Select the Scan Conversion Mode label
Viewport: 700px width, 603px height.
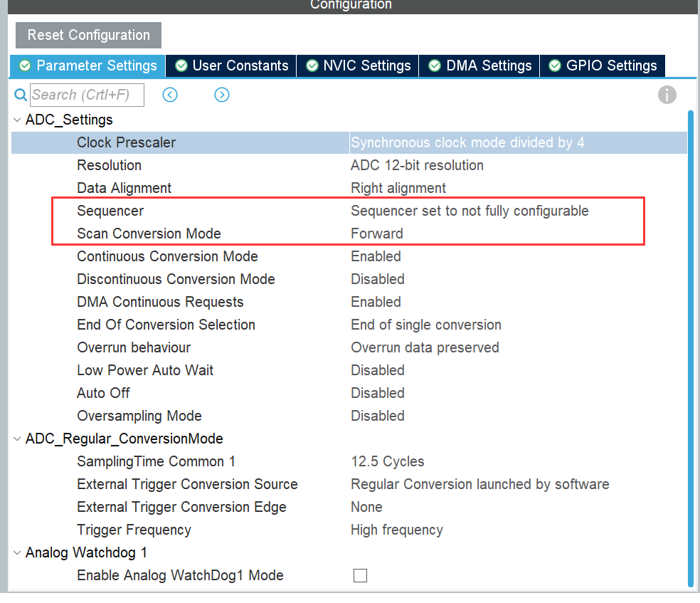[149, 234]
